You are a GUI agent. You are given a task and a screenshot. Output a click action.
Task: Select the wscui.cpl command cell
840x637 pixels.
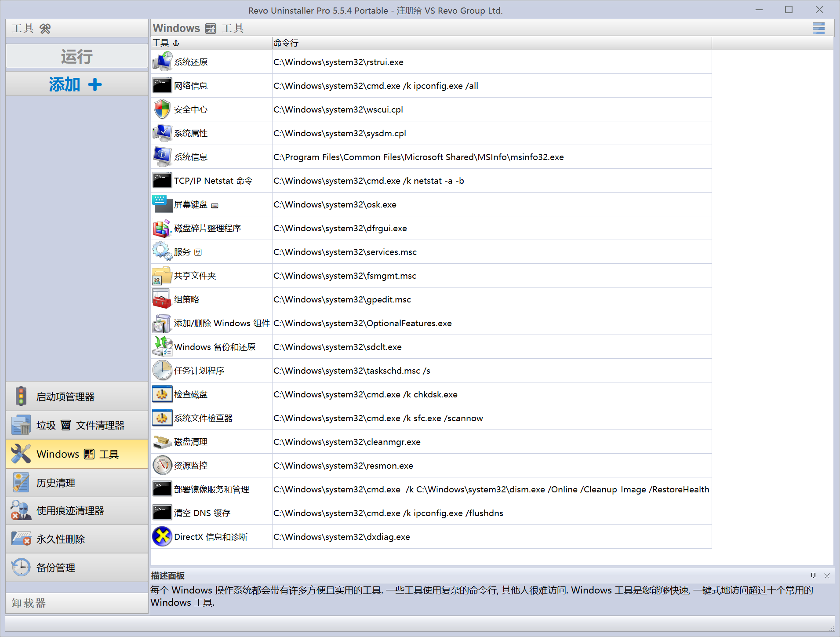(x=492, y=109)
